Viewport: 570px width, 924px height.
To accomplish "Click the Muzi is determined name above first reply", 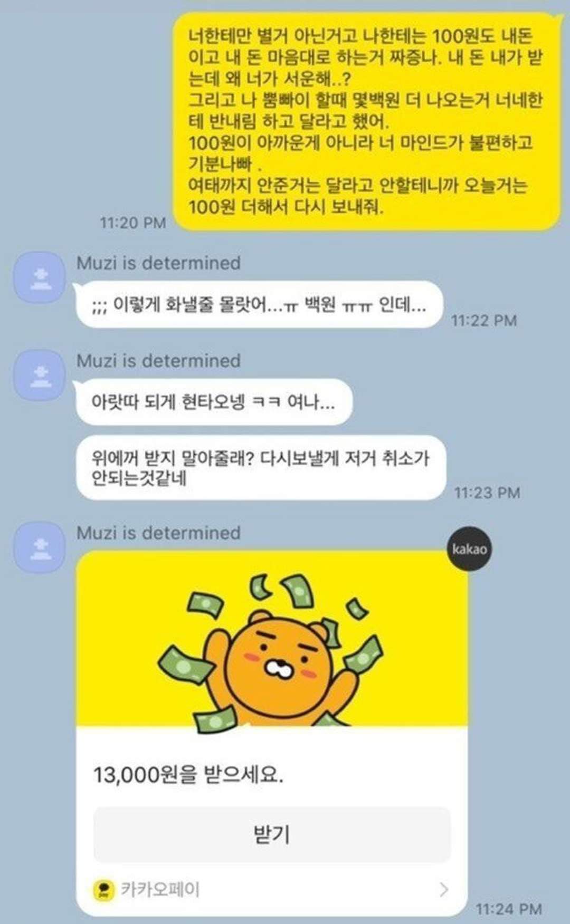I will (x=158, y=263).
